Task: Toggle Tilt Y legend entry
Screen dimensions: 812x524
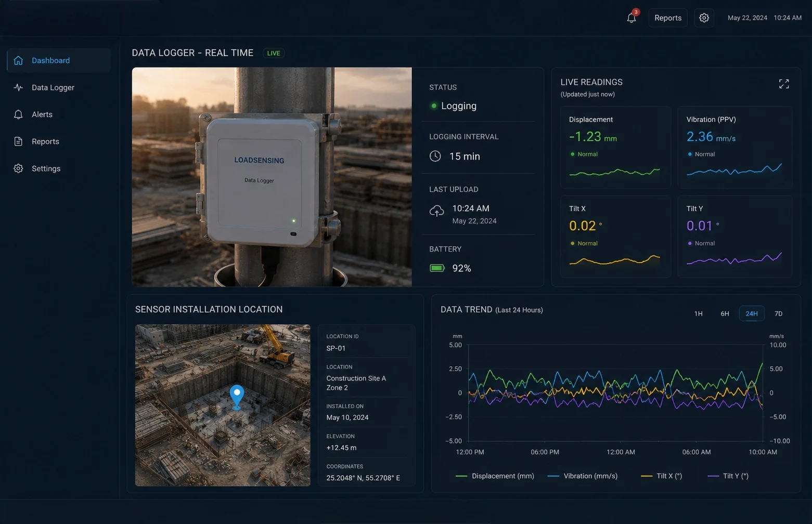Action: tap(728, 476)
